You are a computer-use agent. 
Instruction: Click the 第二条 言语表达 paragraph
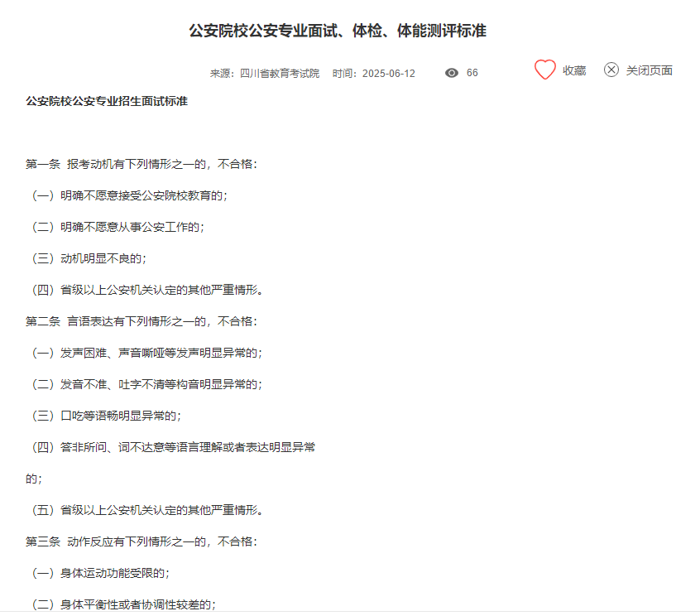pyautogui.click(x=141, y=321)
